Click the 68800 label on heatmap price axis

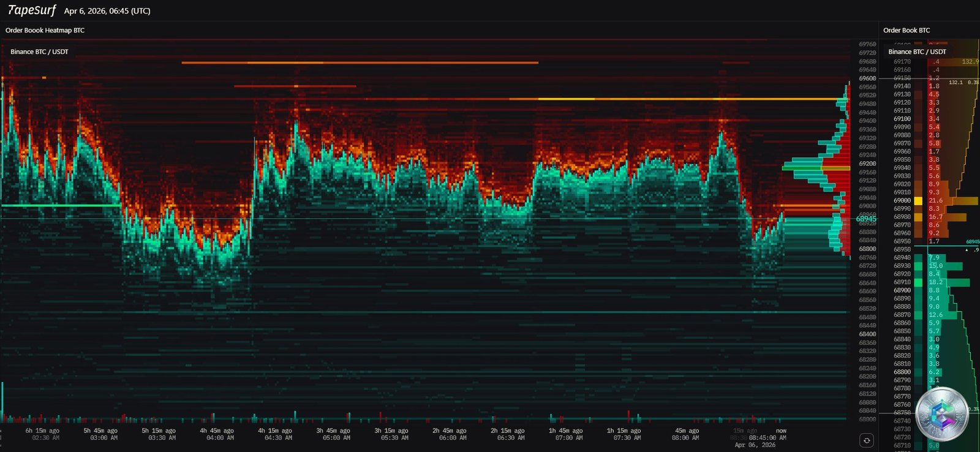[x=867, y=249]
